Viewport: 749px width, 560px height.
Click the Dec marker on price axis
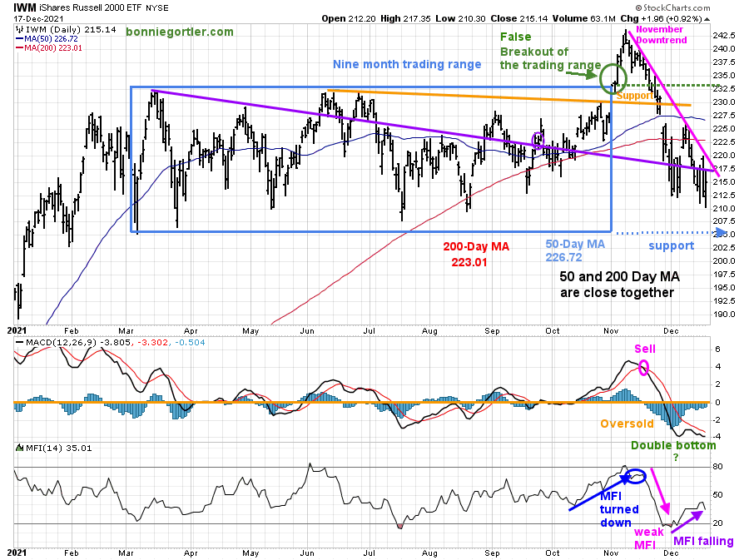click(671, 331)
